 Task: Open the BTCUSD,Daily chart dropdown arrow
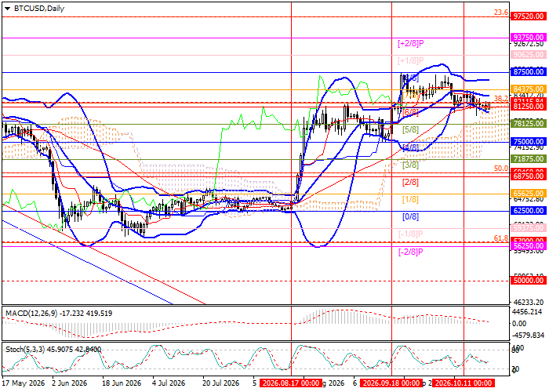[7, 9]
